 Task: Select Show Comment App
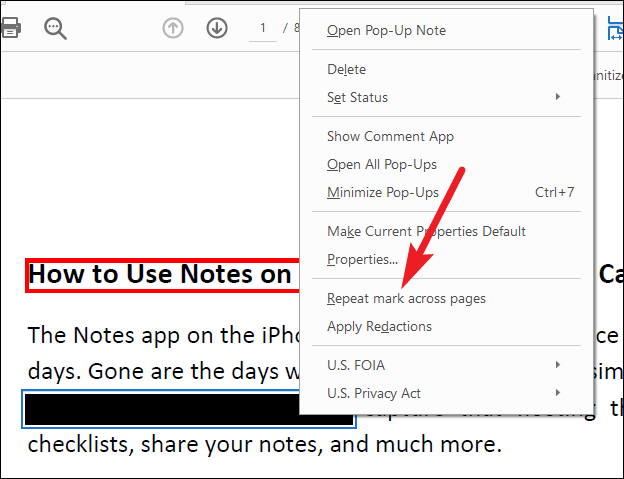point(447,136)
